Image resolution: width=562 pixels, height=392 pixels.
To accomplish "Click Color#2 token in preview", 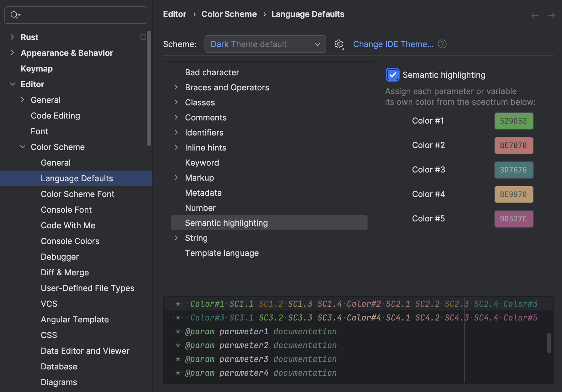I will (x=364, y=304).
